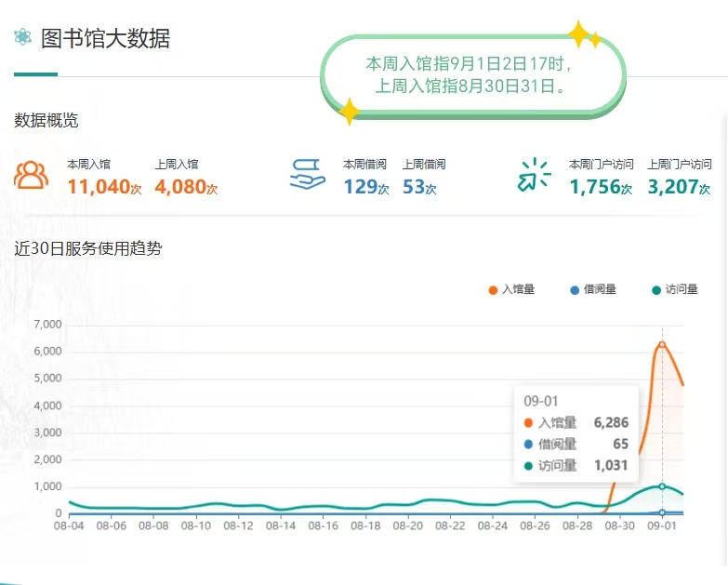Click the orange people icon for 入馆
Image resolution: width=728 pixels, height=585 pixels.
[32, 175]
